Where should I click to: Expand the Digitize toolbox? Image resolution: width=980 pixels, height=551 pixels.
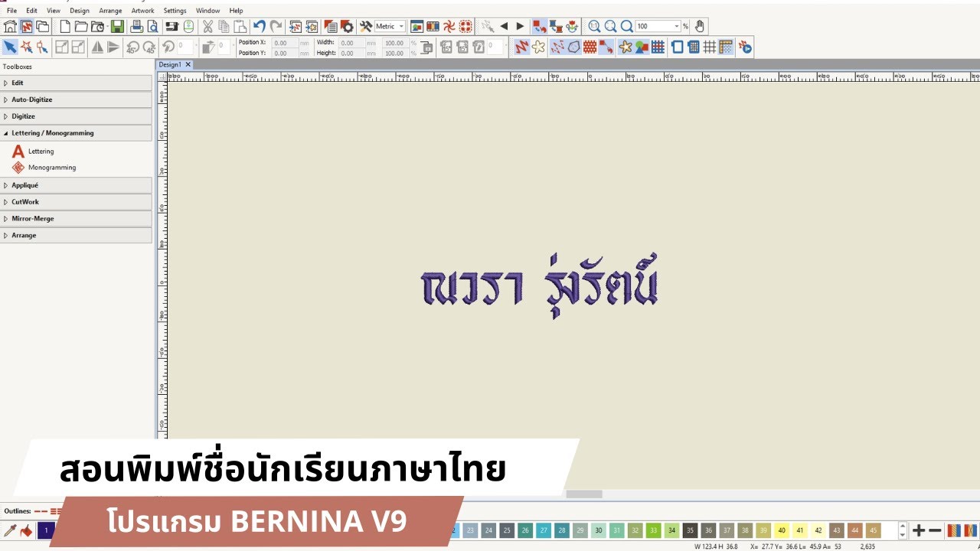click(x=76, y=116)
